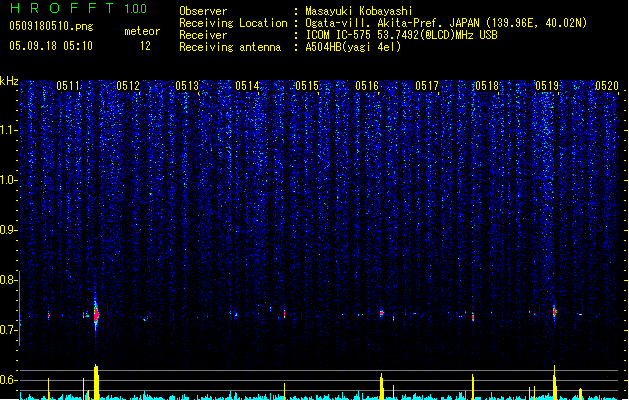Click the meteor echo just before 0518

click(x=473, y=317)
